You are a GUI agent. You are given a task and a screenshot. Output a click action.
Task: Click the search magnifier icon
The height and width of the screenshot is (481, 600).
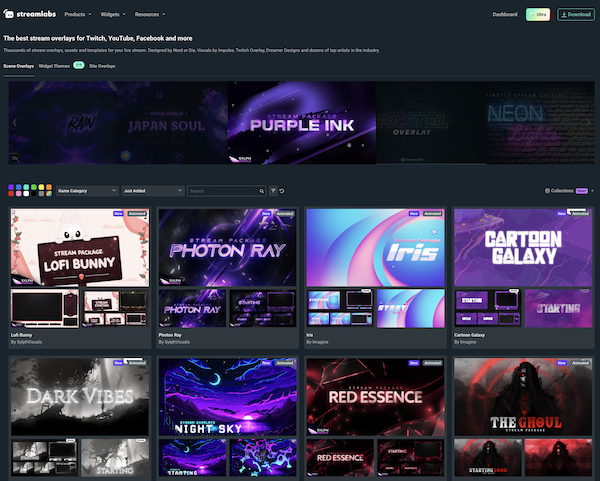coord(262,191)
